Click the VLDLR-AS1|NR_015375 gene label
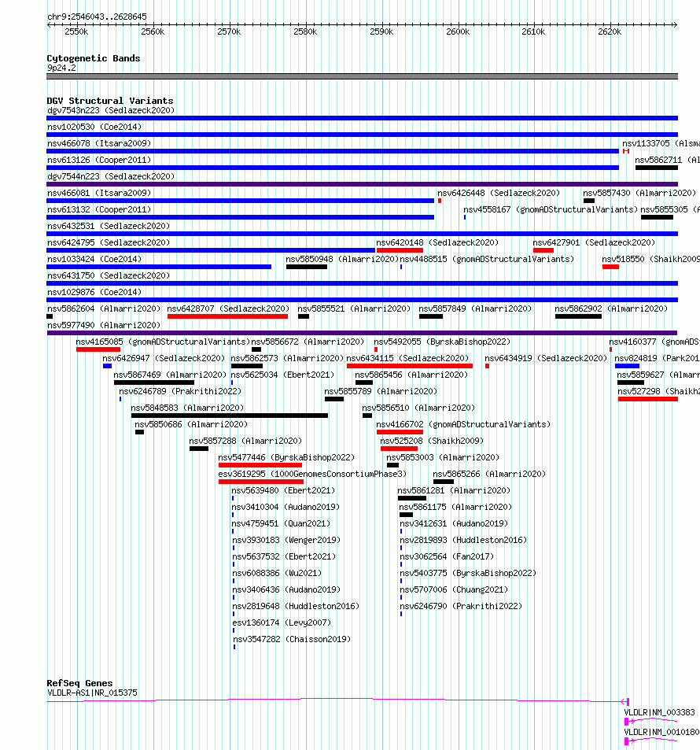The height and width of the screenshot is (750, 700). coord(92,693)
